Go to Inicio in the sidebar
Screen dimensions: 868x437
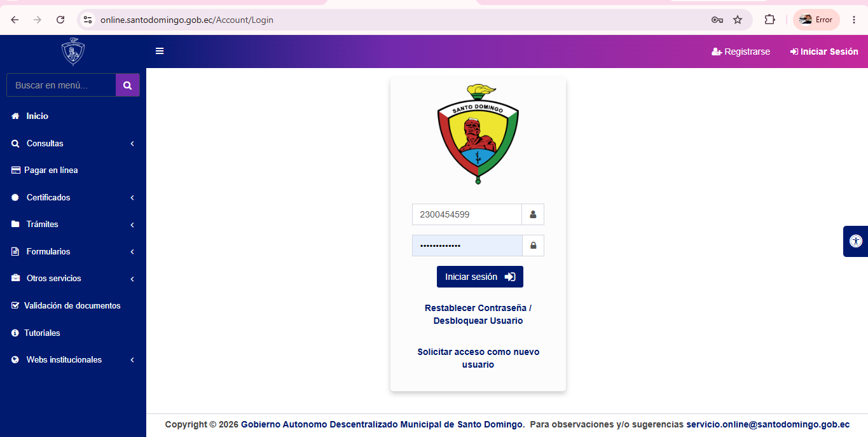tap(73, 116)
